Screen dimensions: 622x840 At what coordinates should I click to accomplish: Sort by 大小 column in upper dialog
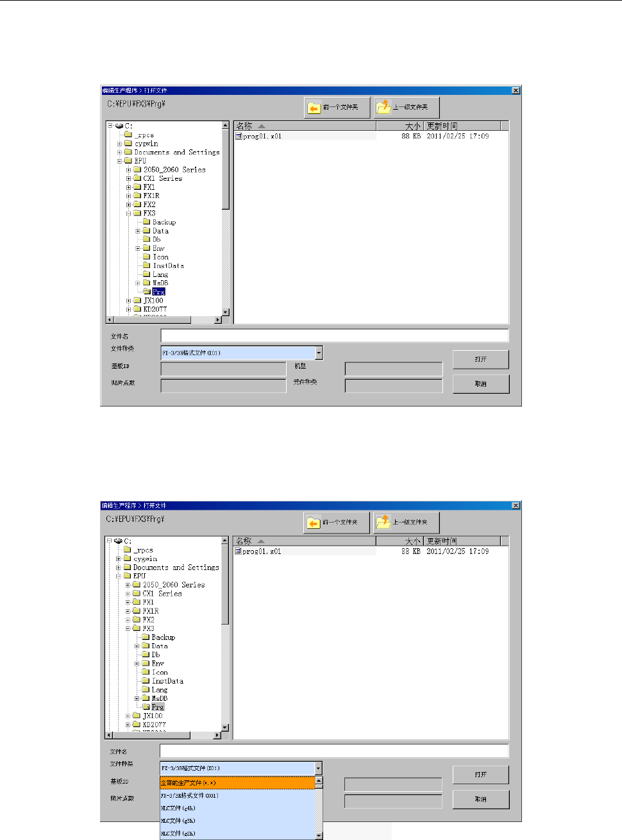[400, 126]
